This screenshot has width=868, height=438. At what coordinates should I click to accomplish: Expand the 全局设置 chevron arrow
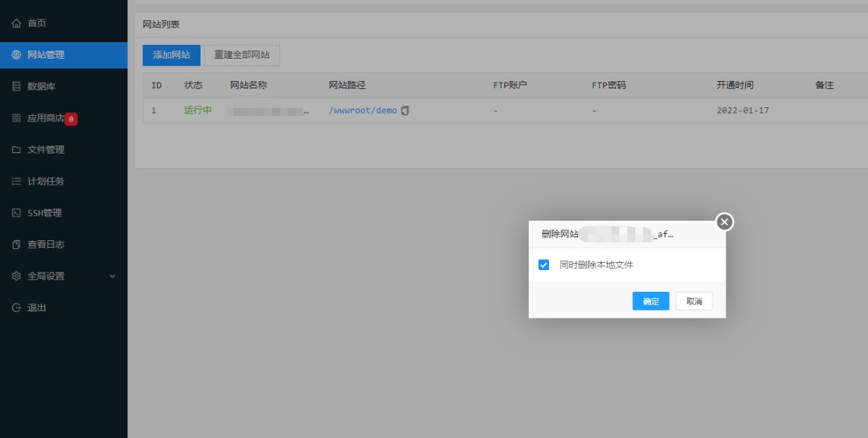(112, 277)
